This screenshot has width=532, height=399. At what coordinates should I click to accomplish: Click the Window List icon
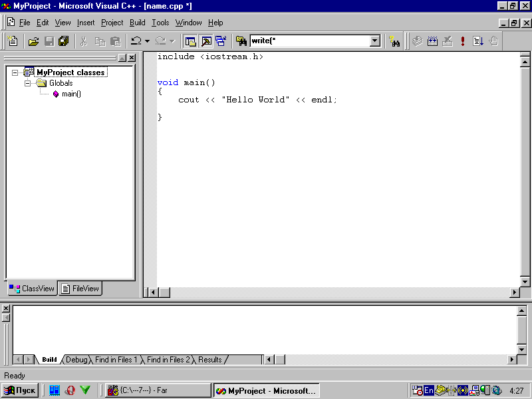point(221,41)
